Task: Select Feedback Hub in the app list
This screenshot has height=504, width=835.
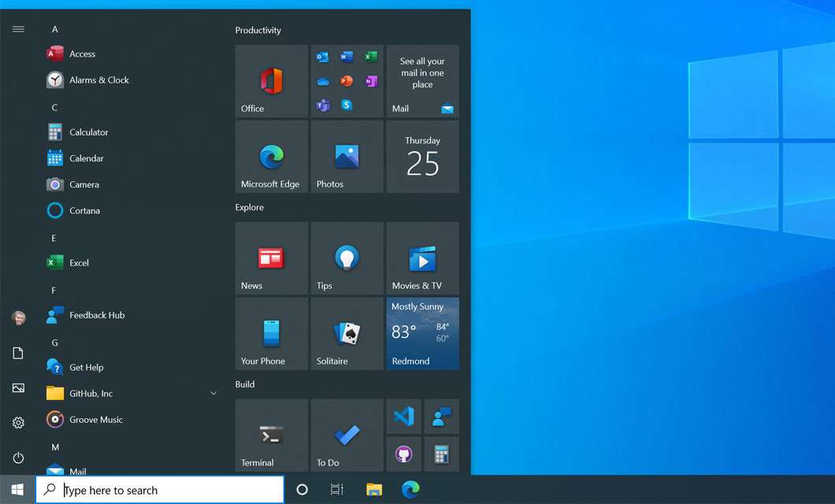Action: (96, 315)
